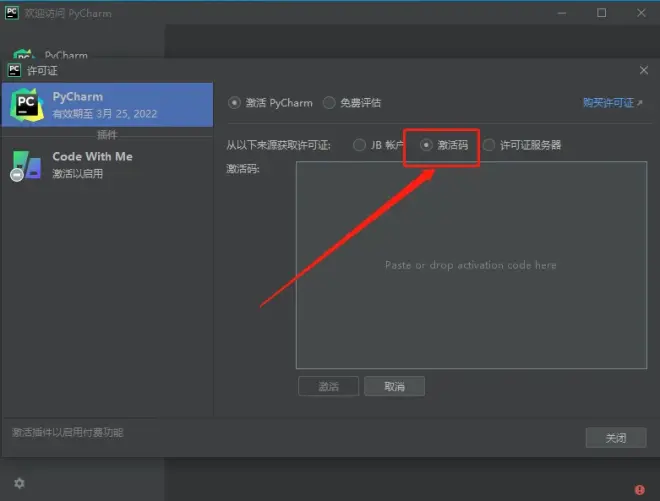Open the settings gear in welcome window

pyautogui.click(x=19, y=483)
